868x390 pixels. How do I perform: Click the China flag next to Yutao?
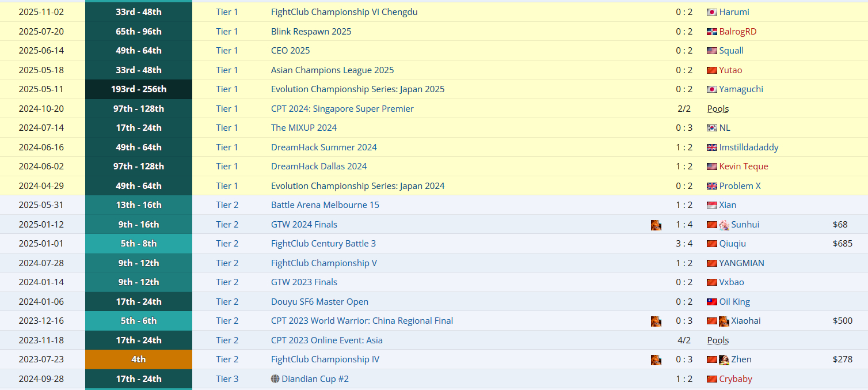[712, 70]
